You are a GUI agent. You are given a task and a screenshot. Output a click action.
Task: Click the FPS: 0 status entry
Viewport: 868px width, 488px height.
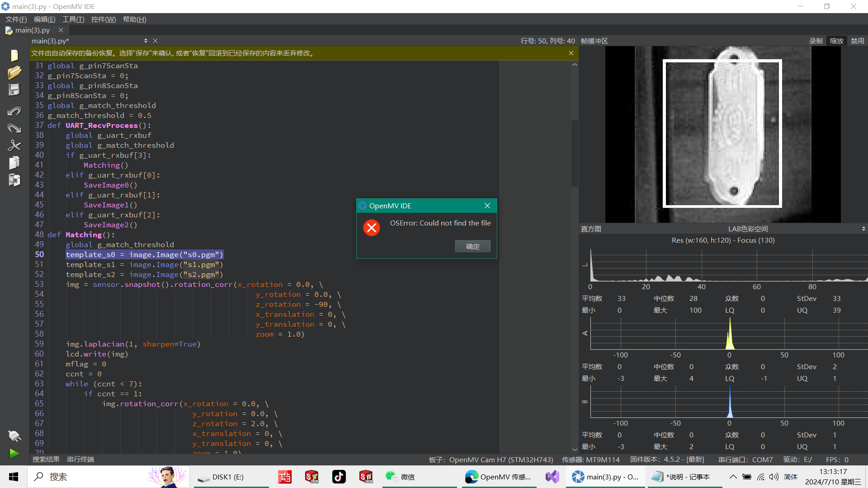click(x=837, y=460)
